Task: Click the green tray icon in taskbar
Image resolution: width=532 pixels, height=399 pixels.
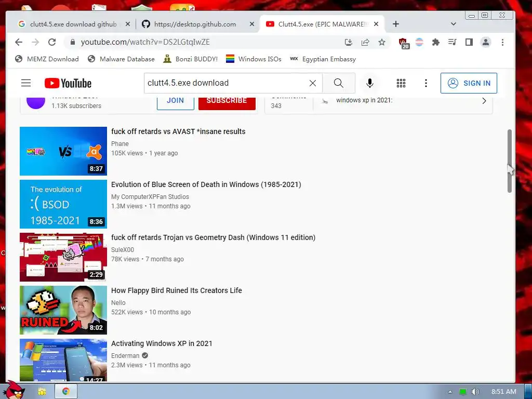Action: (463, 392)
